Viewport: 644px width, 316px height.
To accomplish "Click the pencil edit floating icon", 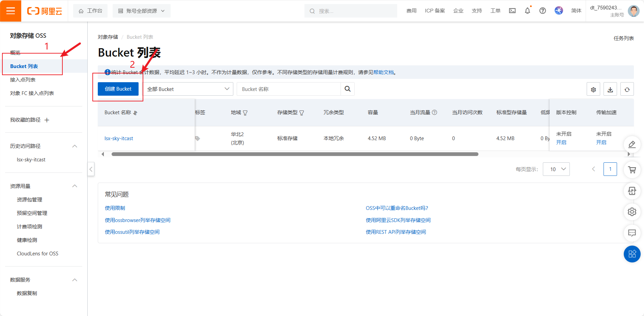I will [x=632, y=144].
